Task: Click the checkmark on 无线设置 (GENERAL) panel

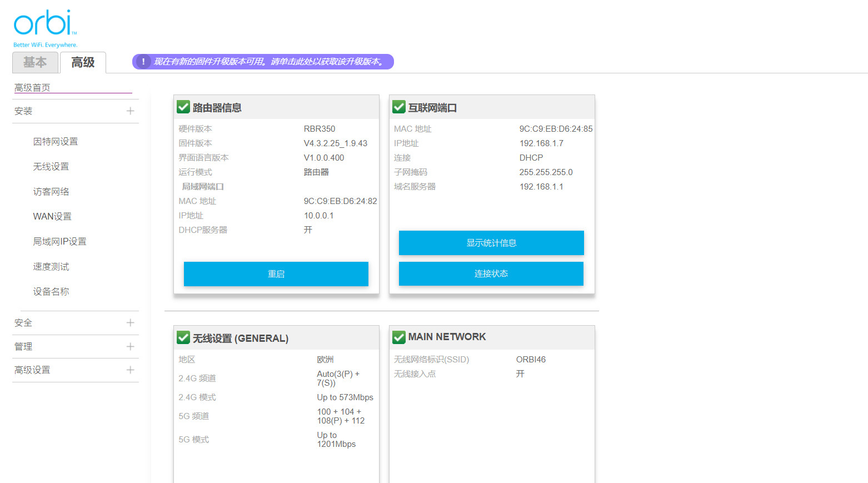Action: pos(183,337)
